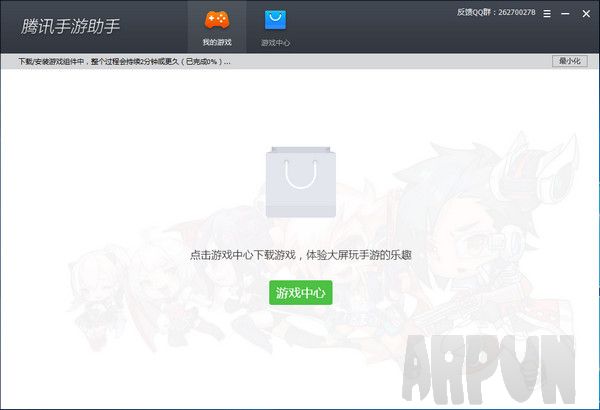Close the Tencent game assistant window
This screenshot has height=410, width=600.
(586, 14)
